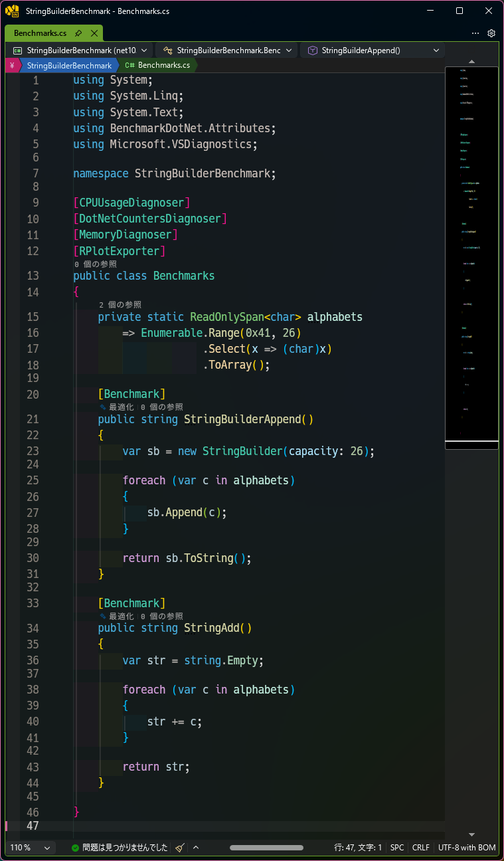The image size is (504, 861).
Task: Click '最適化' link above StringBuilderAppend
Action: [122, 407]
